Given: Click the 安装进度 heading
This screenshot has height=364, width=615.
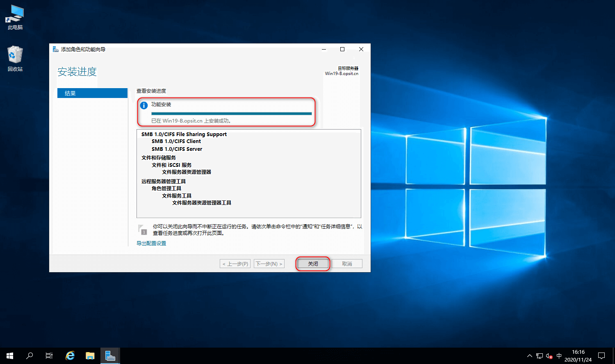Looking at the screenshot, I should coord(77,72).
